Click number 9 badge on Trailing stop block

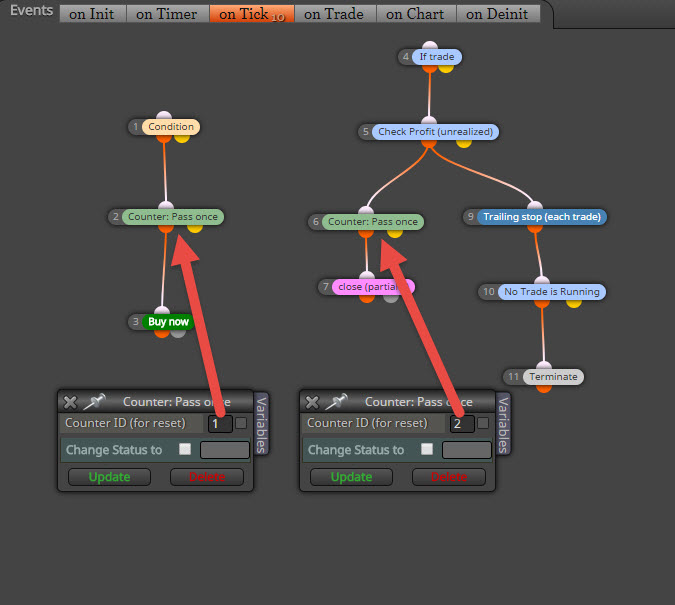click(471, 217)
